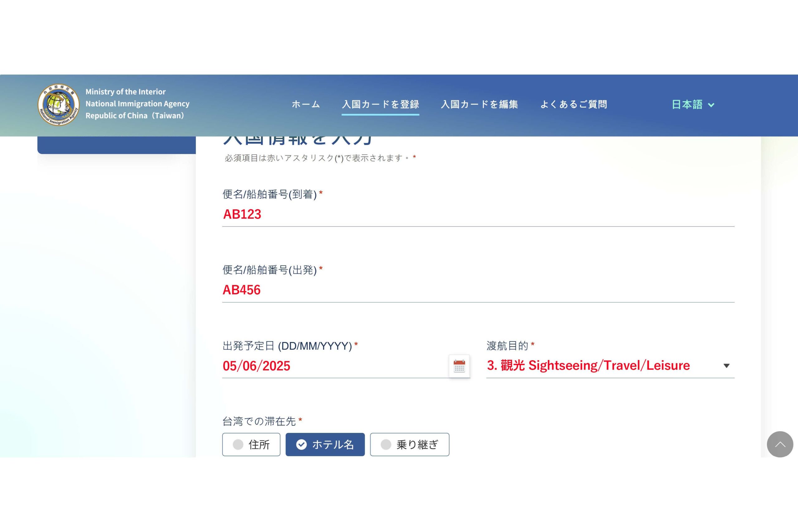798x532 pixels.
Task: Click the dropdown arrow next to Sightseeing/Travel/Leisure
Action: point(726,366)
